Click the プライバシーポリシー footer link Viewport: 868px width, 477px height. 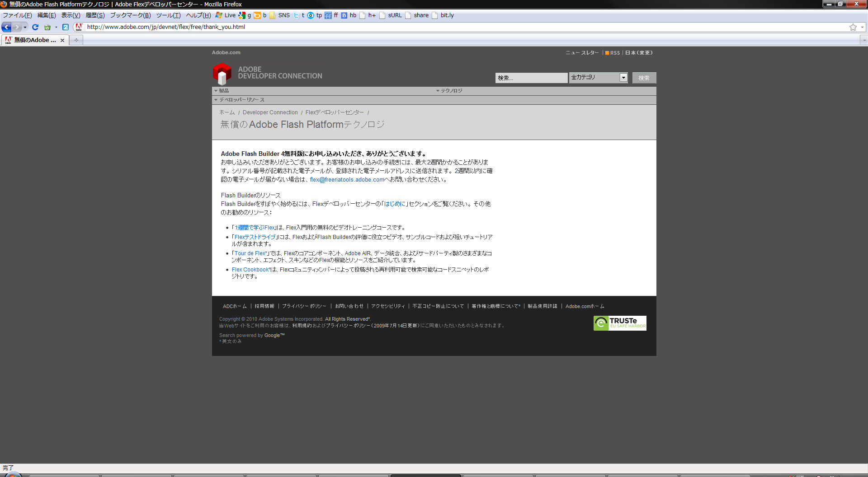tap(304, 306)
